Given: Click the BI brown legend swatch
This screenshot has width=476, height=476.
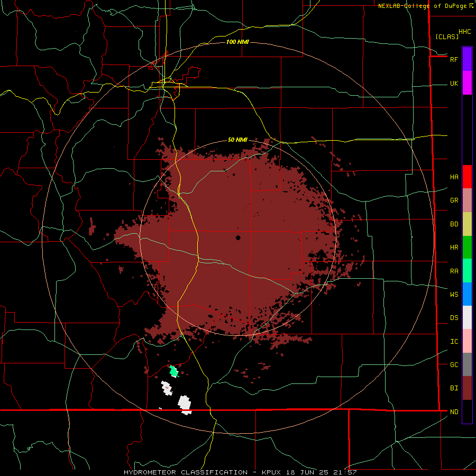Looking at the screenshot, I should (x=467, y=388).
